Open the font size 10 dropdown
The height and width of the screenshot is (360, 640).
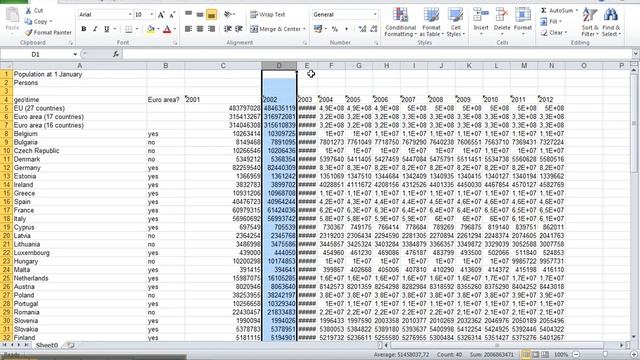coord(151,15)
